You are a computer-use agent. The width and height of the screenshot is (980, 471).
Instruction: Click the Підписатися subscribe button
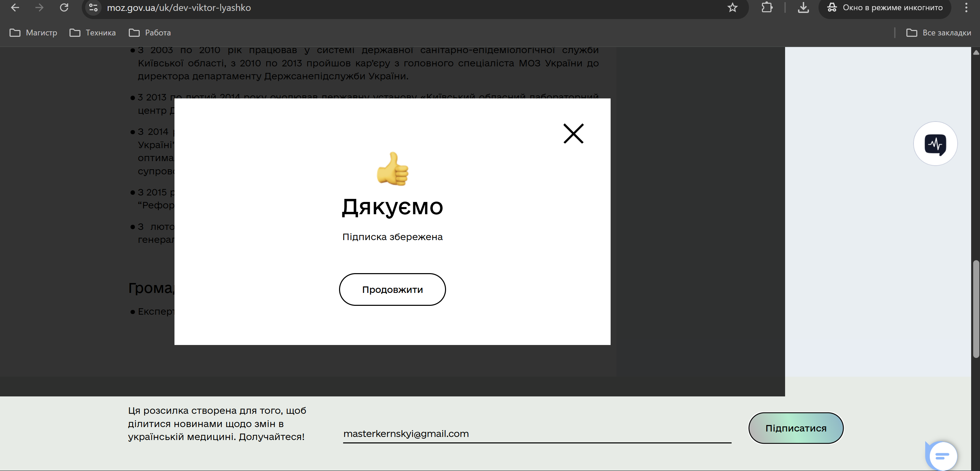coord(796,428)
